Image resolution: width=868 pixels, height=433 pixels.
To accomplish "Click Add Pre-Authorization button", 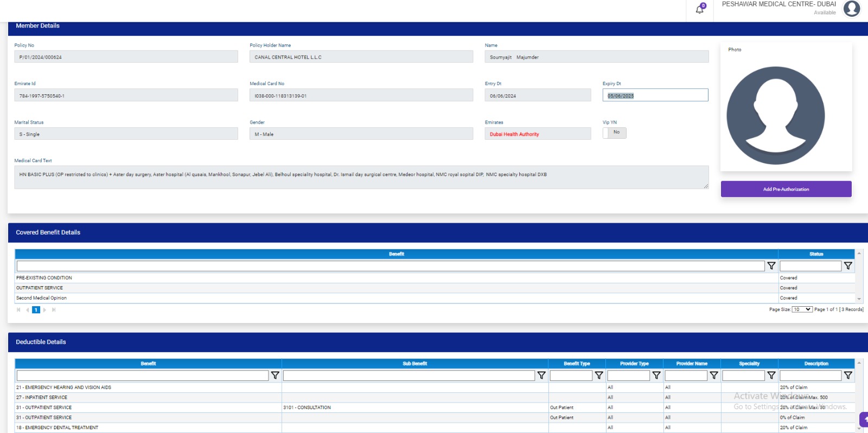I will point(786,189).
